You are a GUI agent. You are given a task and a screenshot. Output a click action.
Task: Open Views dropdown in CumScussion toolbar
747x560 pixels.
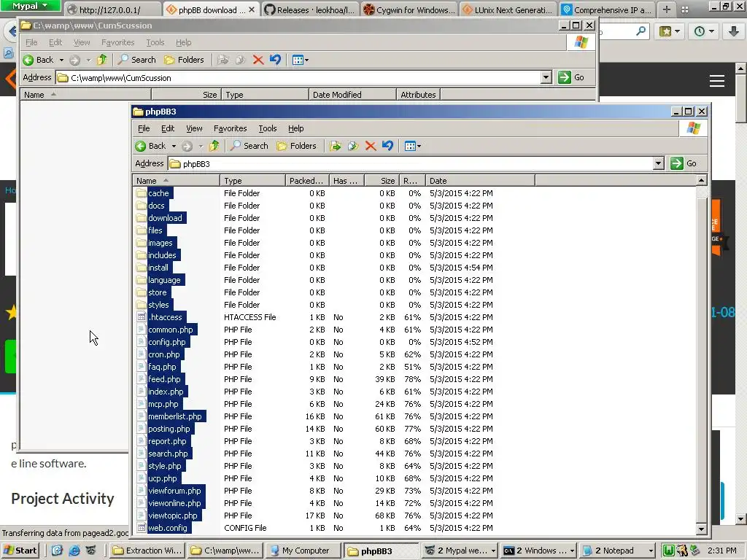click(x=300, y=60)
